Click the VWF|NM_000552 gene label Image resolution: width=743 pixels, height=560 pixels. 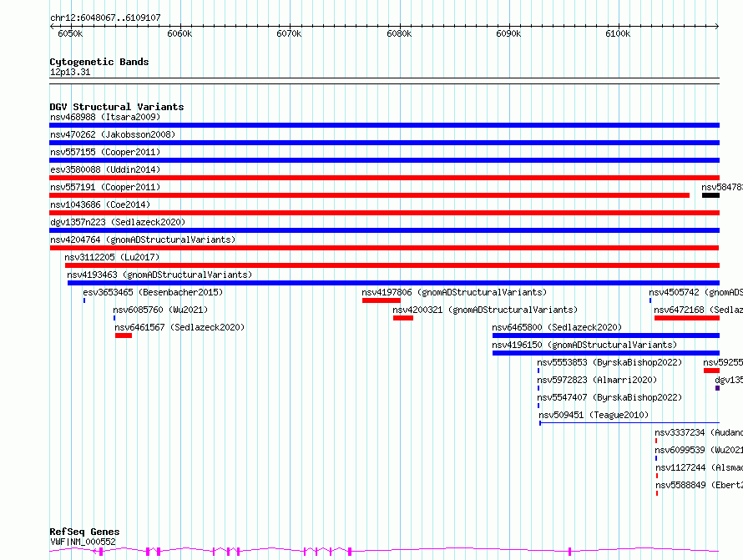(83, 542)
